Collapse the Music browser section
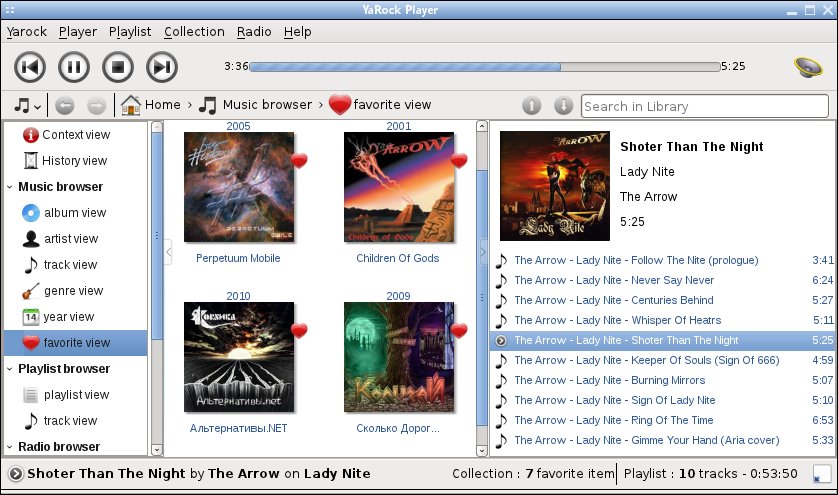The width and height of the screenshot is (838, 495). click(10, 187)
